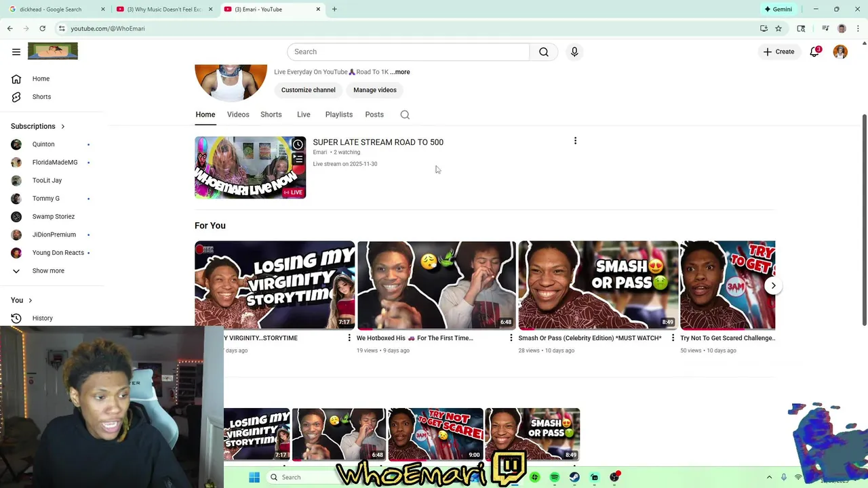Open the notifications bell
The image size is (868, 488).
coord(814,52)
